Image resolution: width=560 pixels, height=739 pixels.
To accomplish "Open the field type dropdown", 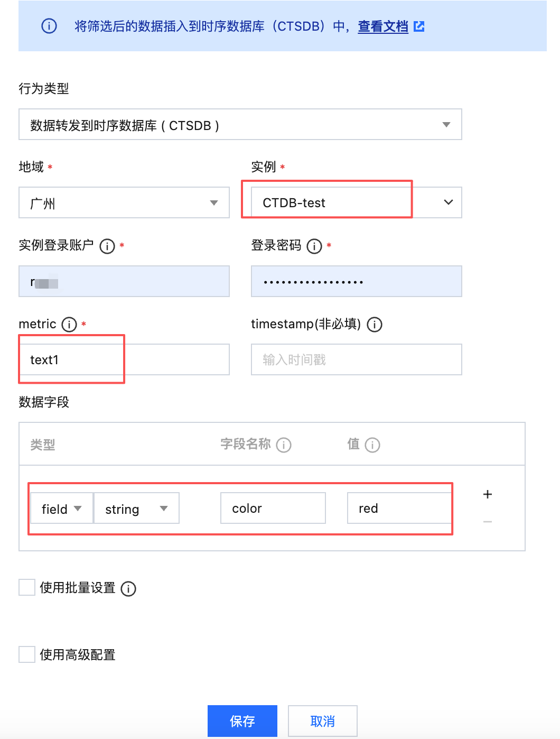I will [x=62, y=509].
